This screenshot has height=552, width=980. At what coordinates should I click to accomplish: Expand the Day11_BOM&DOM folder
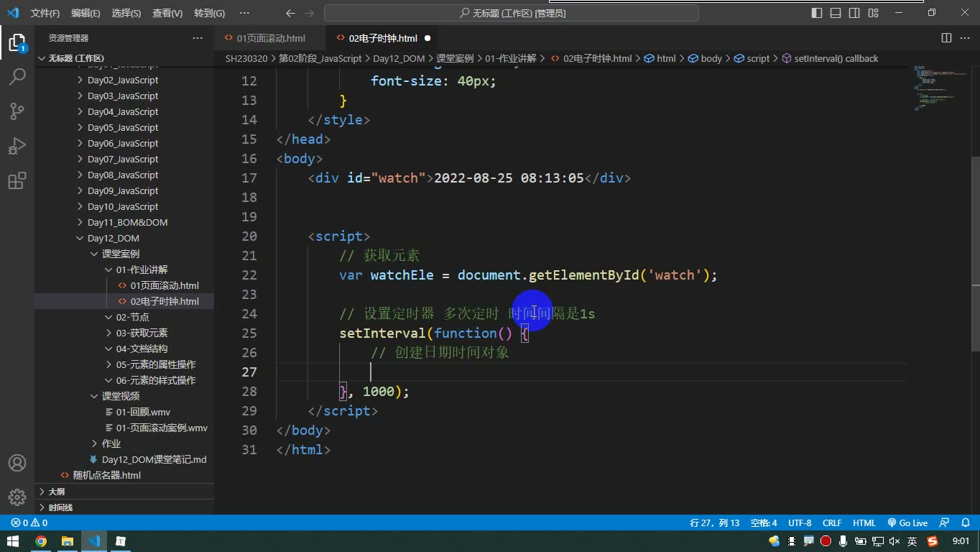[127, 222]
